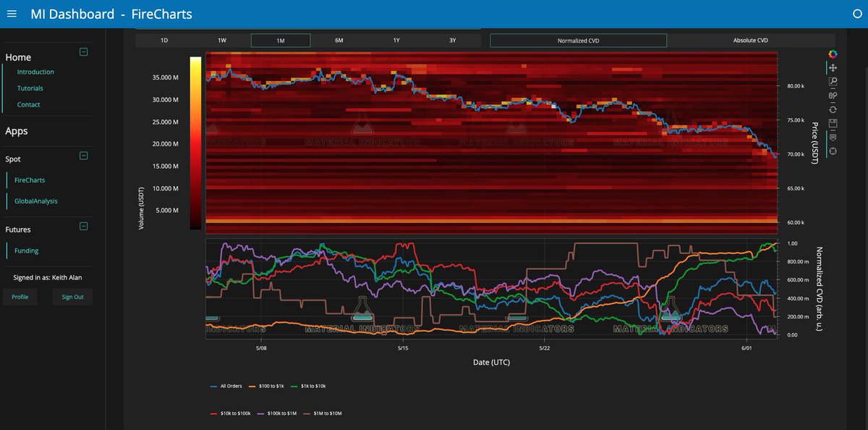
Task: Toggle the $1M to $10M legend line
Action: point(322,413)
